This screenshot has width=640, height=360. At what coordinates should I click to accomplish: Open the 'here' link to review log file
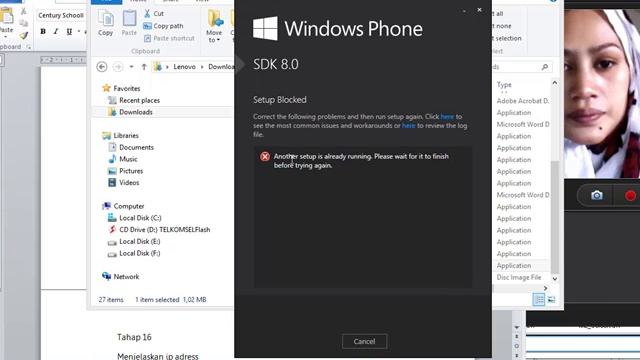[x=409, y=126]
